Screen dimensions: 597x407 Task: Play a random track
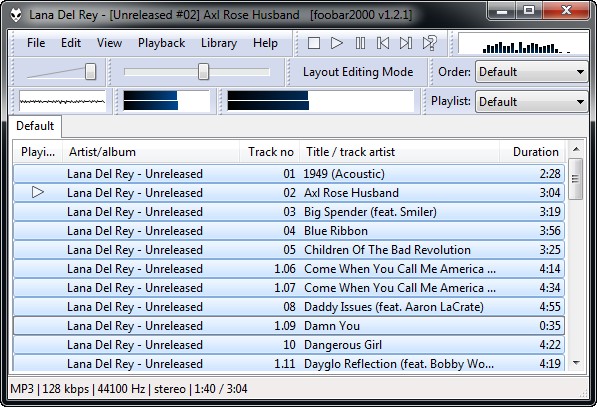tap(429, 43)
